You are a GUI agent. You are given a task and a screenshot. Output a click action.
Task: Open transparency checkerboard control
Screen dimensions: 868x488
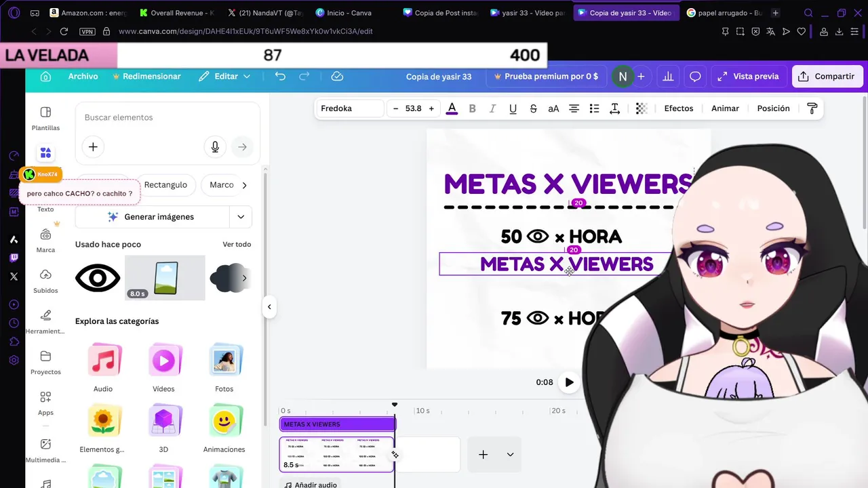click(642, 108)
